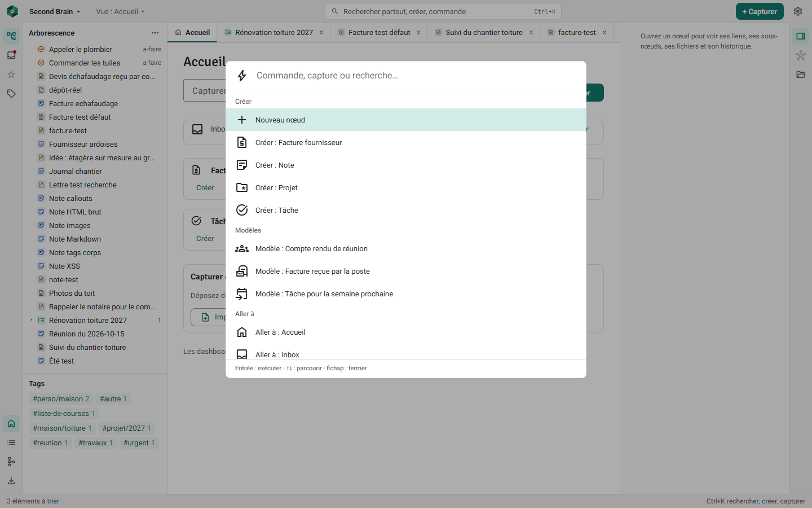Screen dimensions: 812x508
Task: Show favorites via the star icon
Action: pyautogui.click(x=11, y=75)
